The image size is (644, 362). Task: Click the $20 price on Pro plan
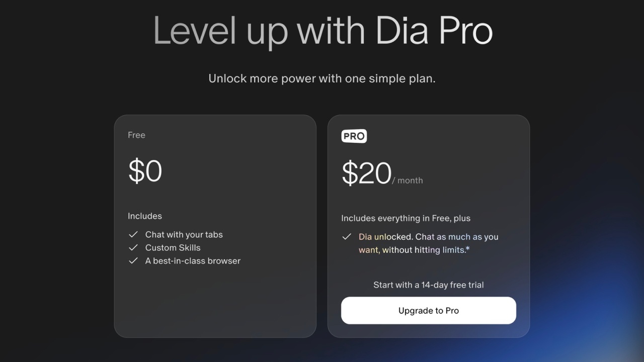(366, 173)
